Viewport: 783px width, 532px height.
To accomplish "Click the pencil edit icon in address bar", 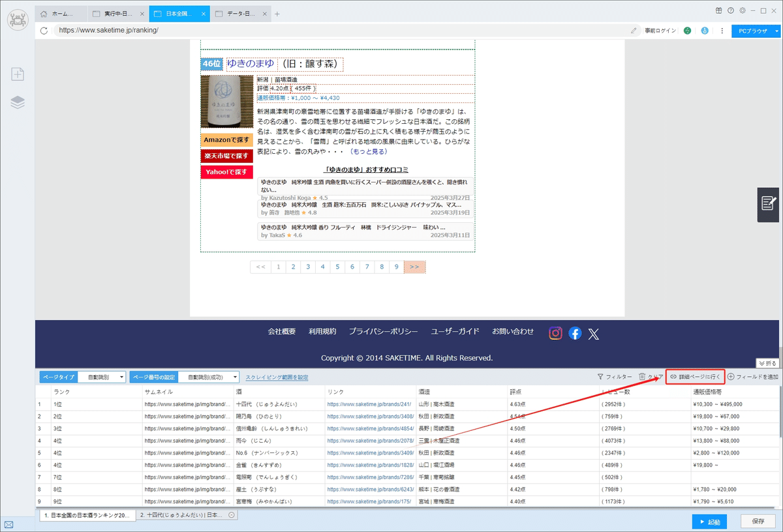I will click(x=634, y=30).
